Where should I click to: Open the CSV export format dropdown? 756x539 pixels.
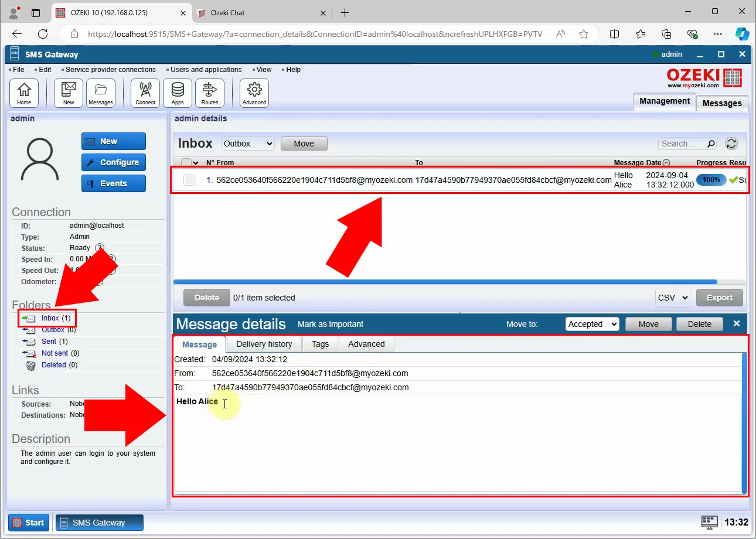(672, 298)
